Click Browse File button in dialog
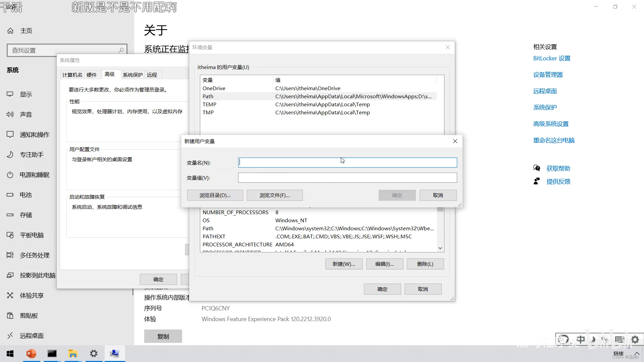The image size is (644, 362). click(275, 195)
